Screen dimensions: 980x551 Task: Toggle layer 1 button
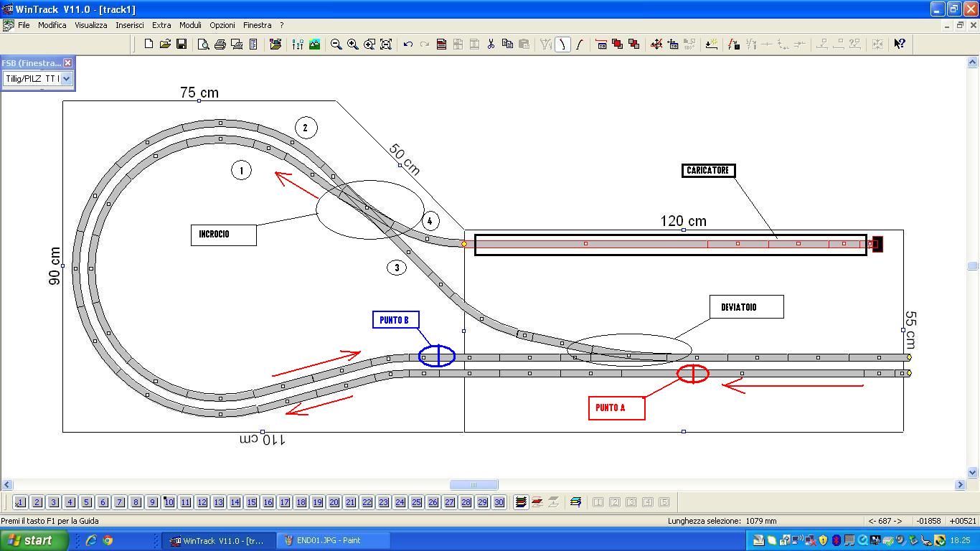[20, 502]
